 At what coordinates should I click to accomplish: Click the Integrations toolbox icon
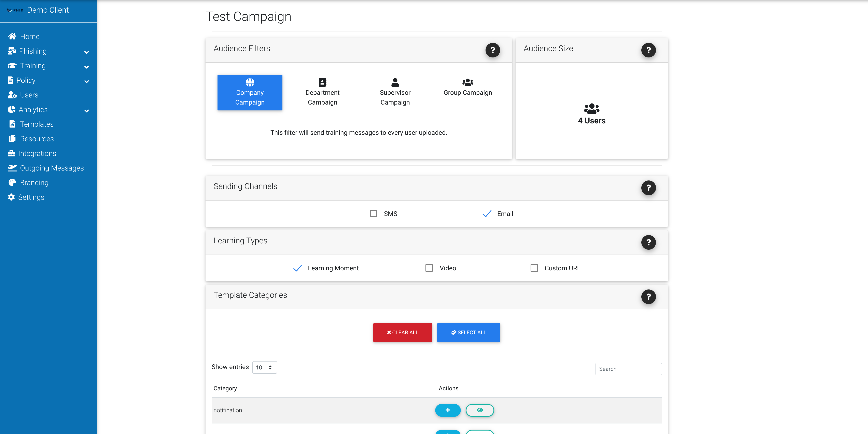coord(11,153)
